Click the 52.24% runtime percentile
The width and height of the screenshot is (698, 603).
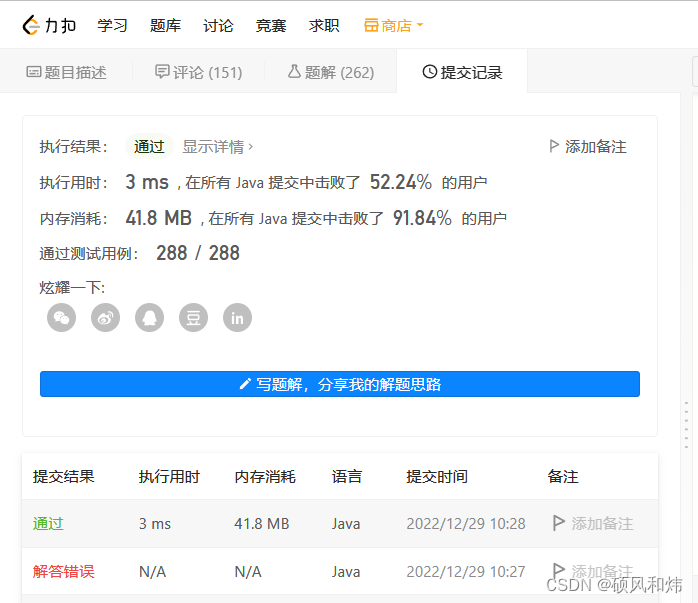[401, 182]
